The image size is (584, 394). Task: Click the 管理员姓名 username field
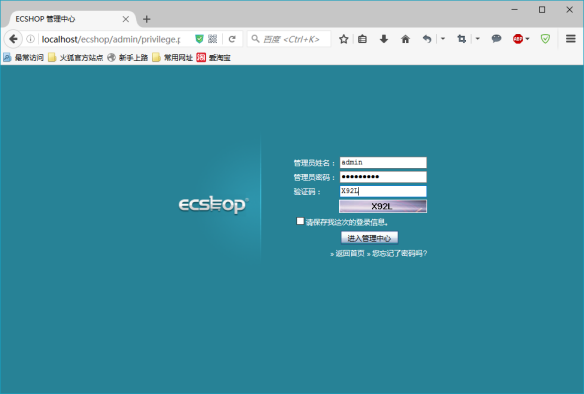(x=383, y=162)
